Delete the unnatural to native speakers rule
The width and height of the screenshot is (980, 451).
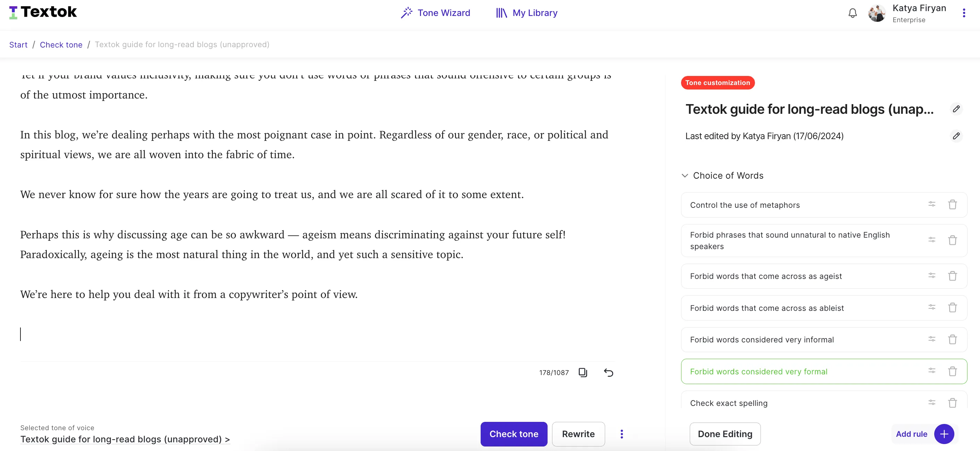click(x=952, y=240)
